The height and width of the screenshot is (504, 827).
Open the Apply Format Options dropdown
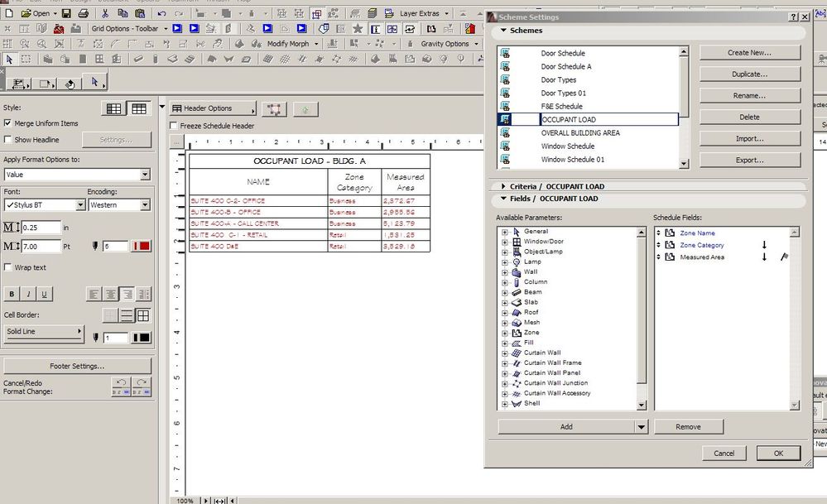(x=145, y=175)
